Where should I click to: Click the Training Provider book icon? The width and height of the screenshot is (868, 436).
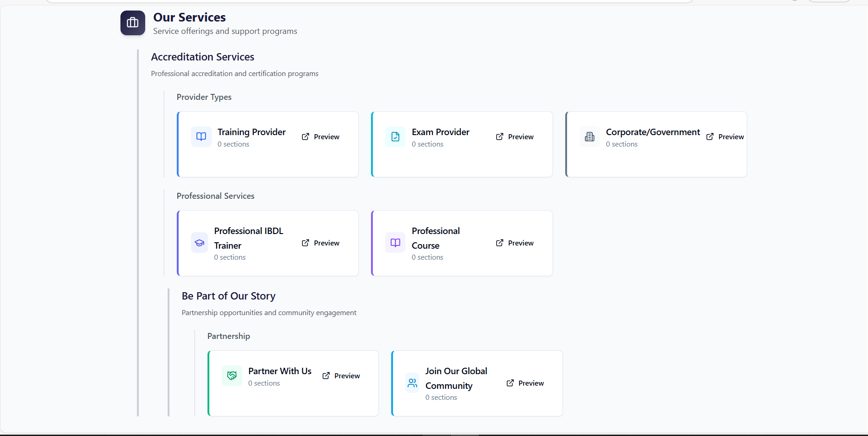tap(201, 136)
